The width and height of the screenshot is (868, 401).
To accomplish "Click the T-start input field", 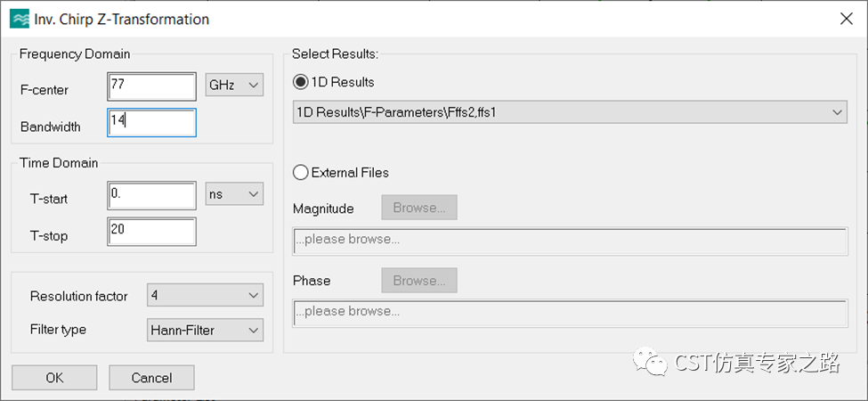I will (150, 196).
